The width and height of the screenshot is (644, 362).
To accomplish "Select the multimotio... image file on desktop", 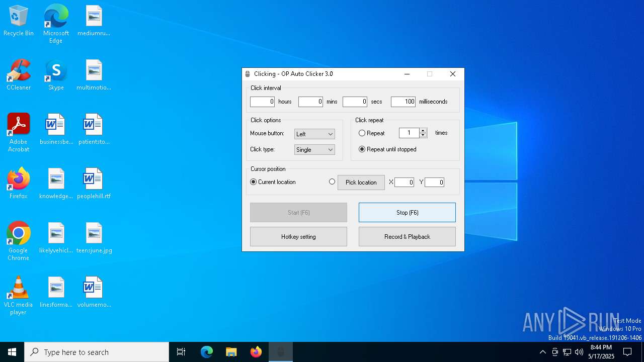I will (x=94, y=75).
